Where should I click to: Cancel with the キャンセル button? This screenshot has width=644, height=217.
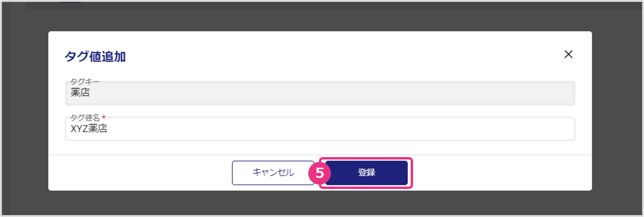click(x=273, y=173)
